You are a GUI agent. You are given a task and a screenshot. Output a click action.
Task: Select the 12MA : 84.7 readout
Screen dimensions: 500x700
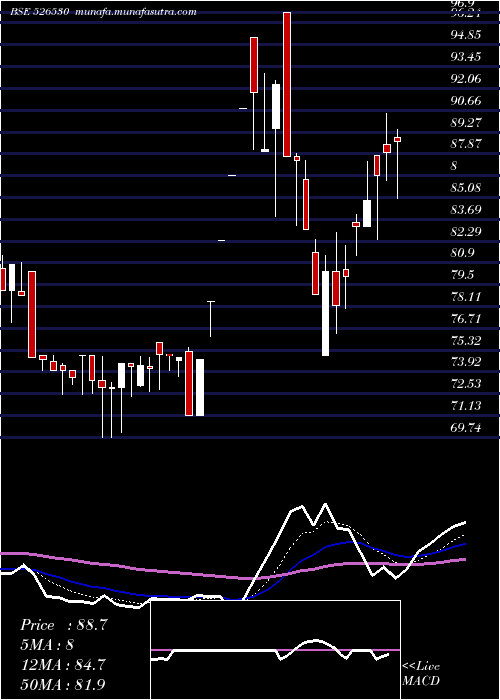pyautogui.click(x=63, y=665)
